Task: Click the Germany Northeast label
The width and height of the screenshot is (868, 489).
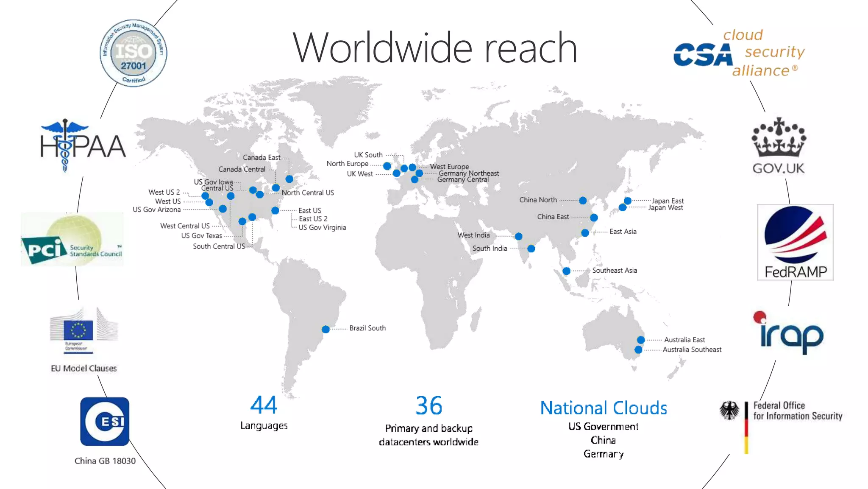Action: [469, 173]
